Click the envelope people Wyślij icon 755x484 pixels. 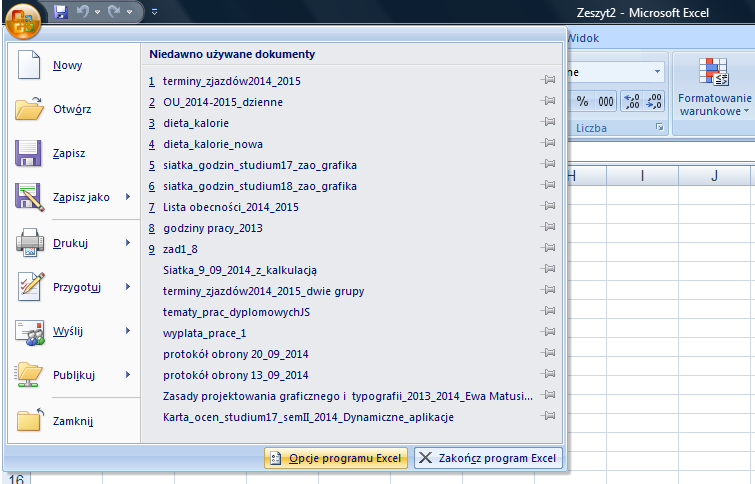[30, 332]
